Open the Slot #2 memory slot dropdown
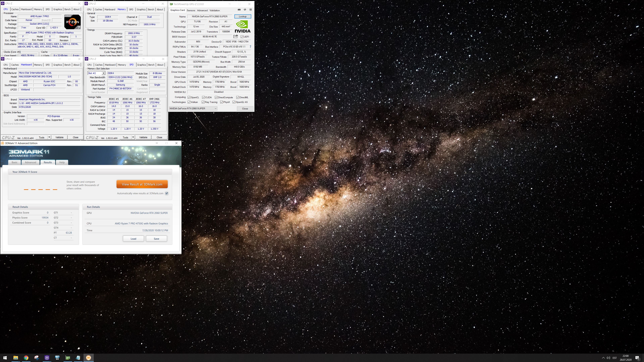 coord(103,73)
